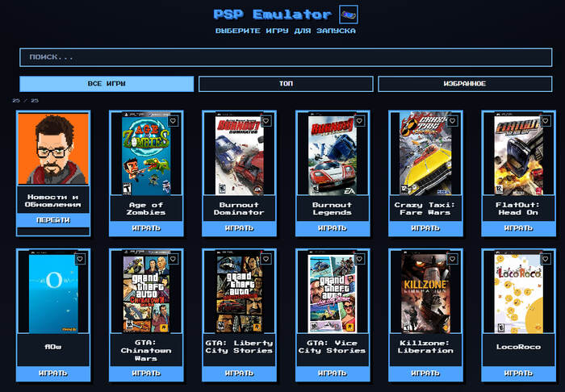This screenshot has height=392, width=565.
Task: Click the Burnout Legends cover art
Action: click(x=333, y=154)
